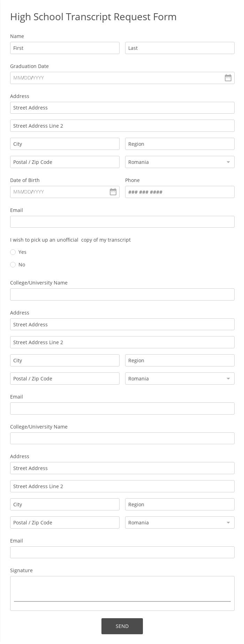The height and width of the screenshot is (644, 244).
Task: Open the Graduation Date calendar picker
Action: [x=228, y=78]
